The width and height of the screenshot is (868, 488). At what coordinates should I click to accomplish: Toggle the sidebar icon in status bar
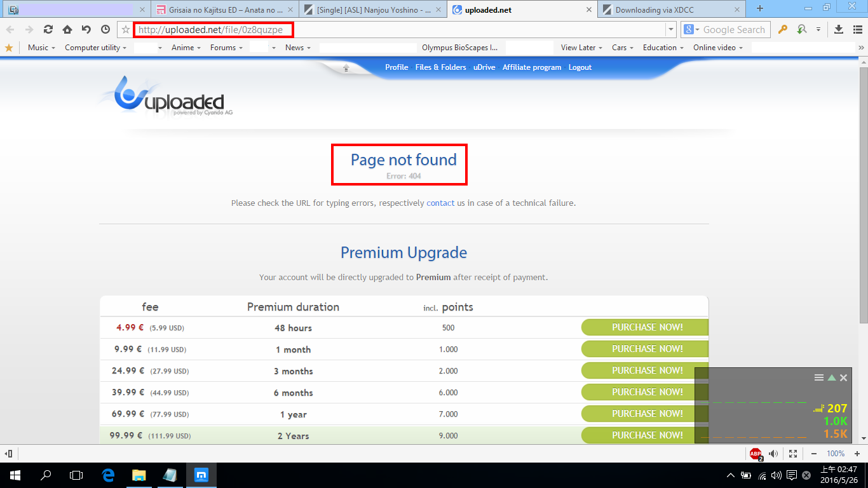pos(9,454)
